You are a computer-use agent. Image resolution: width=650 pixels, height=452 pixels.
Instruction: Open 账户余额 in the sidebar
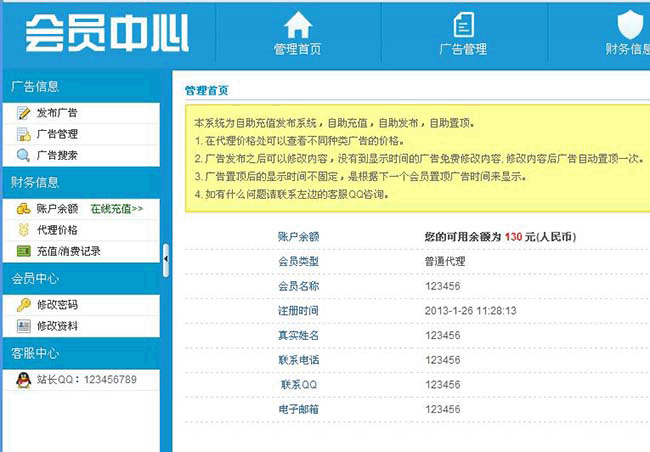click(x=57, y=209)
